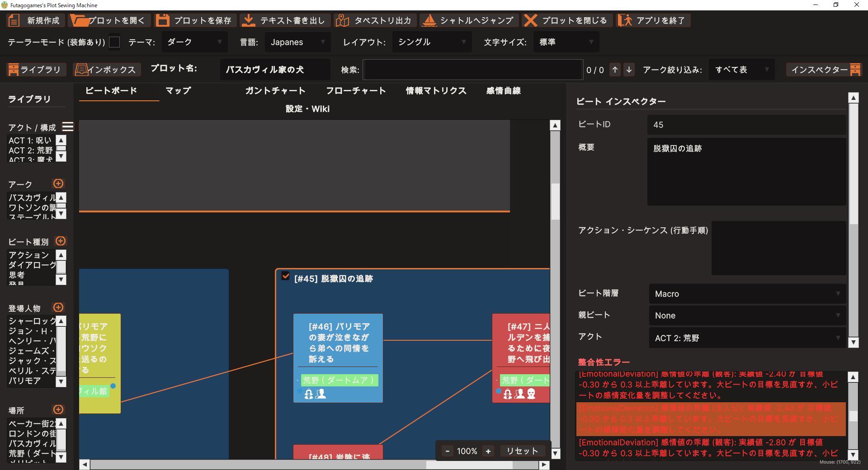Click the ビートID field showing 45
Screen dimensions: 868x470
coord(746,125)
